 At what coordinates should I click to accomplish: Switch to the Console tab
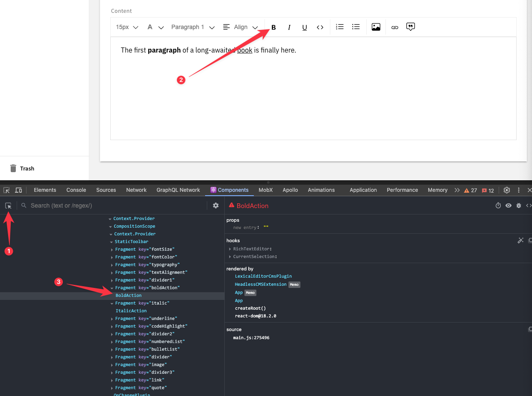[x=76, y=190]
